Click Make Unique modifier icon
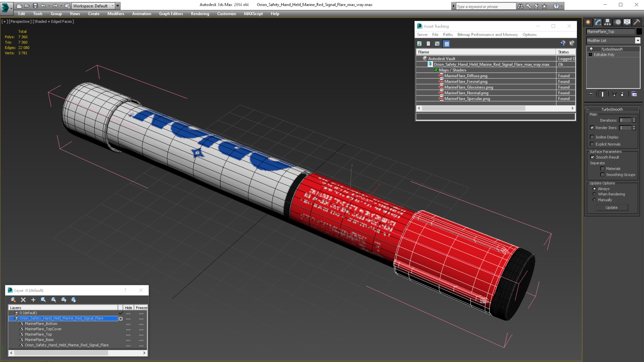 pos(614,94)
